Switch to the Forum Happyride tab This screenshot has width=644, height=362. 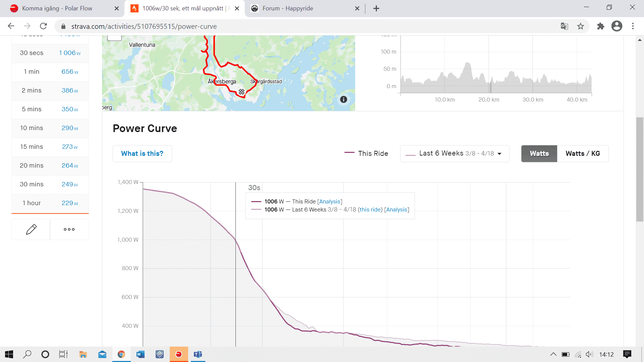coord(288,8)
